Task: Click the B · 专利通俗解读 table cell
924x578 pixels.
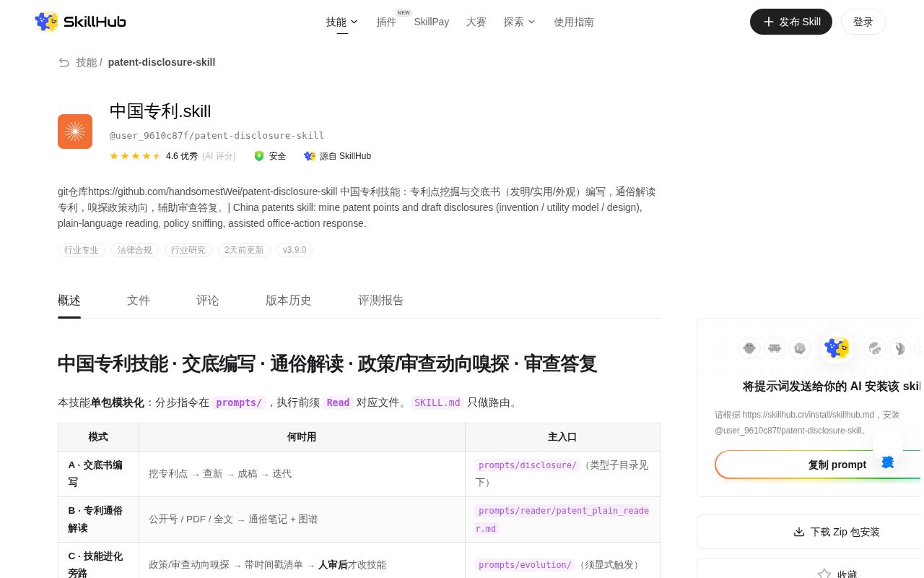Action: (98, 519)
